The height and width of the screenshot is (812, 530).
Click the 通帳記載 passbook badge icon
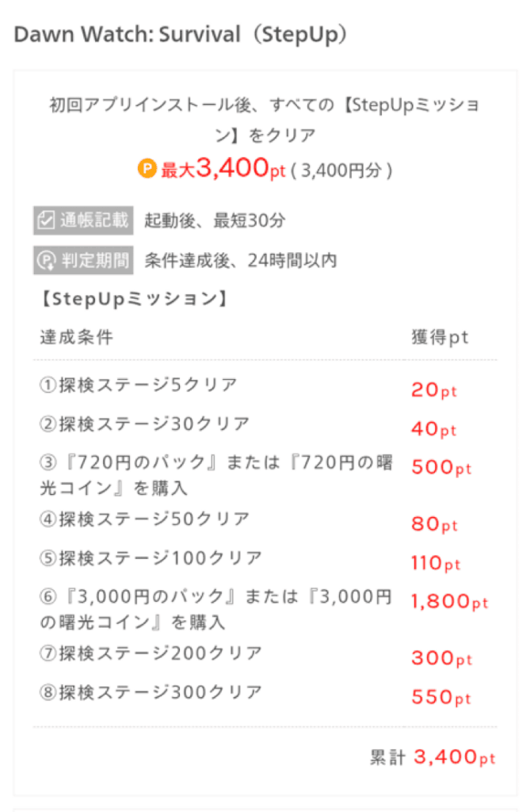click(83, 220)
